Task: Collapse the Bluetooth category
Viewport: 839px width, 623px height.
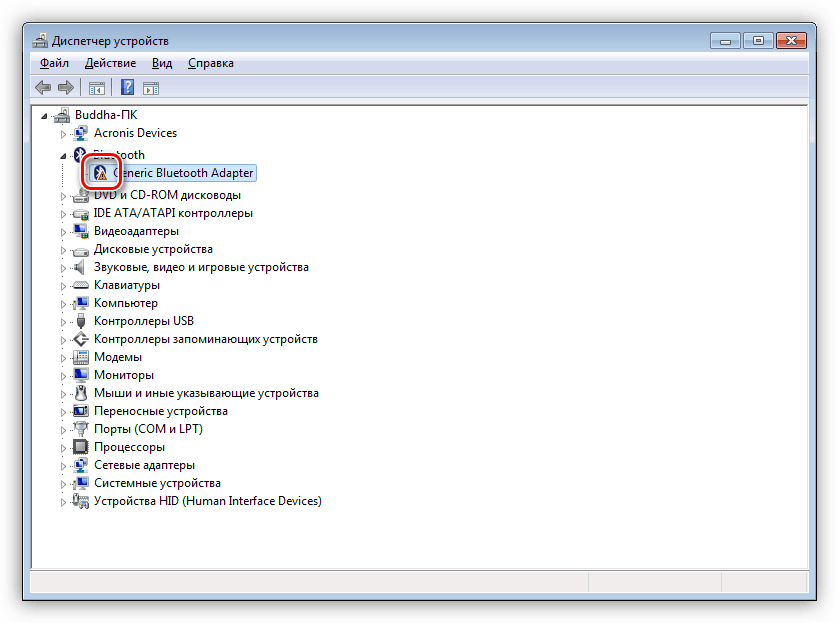Action: pyautogui.click(x=63, y=156)
